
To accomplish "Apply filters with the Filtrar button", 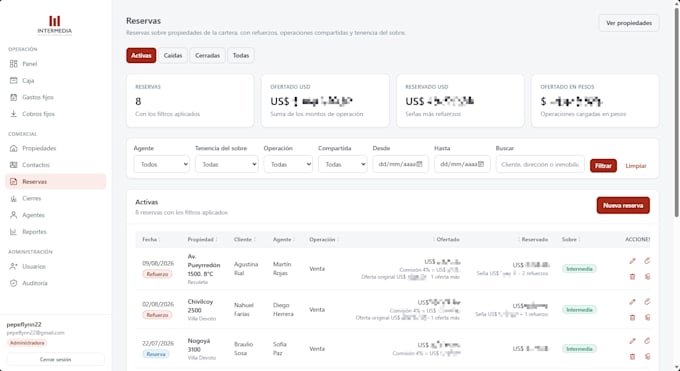I will tap(603, 166).
